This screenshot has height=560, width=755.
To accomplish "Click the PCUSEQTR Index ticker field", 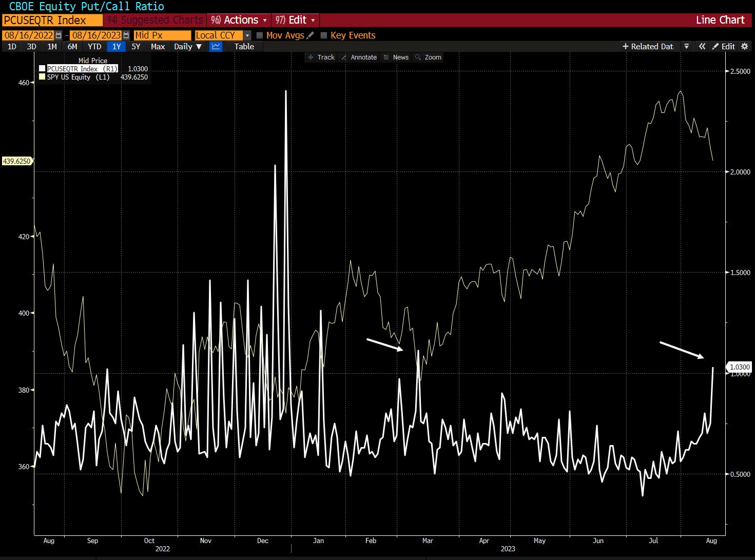I will point(52,20).
